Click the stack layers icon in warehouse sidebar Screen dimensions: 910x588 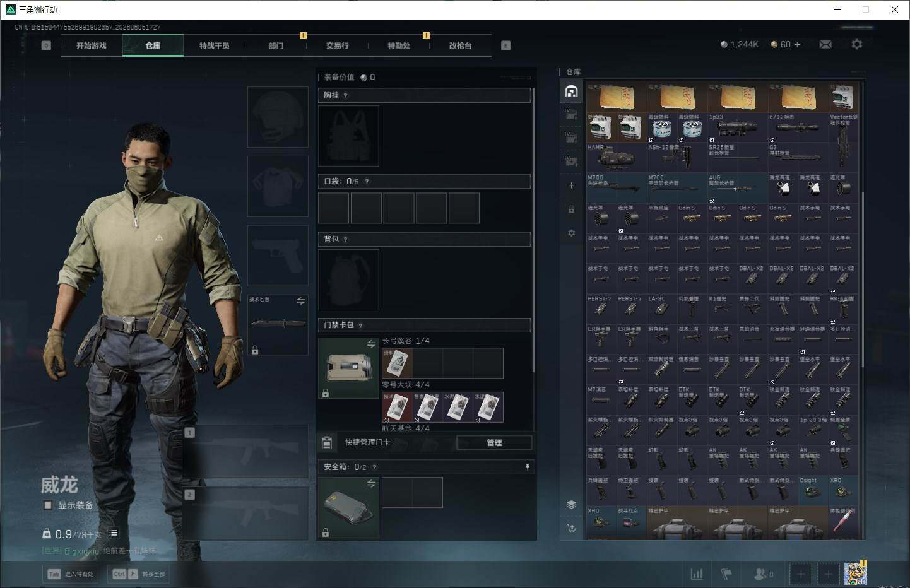pos(571,504)
